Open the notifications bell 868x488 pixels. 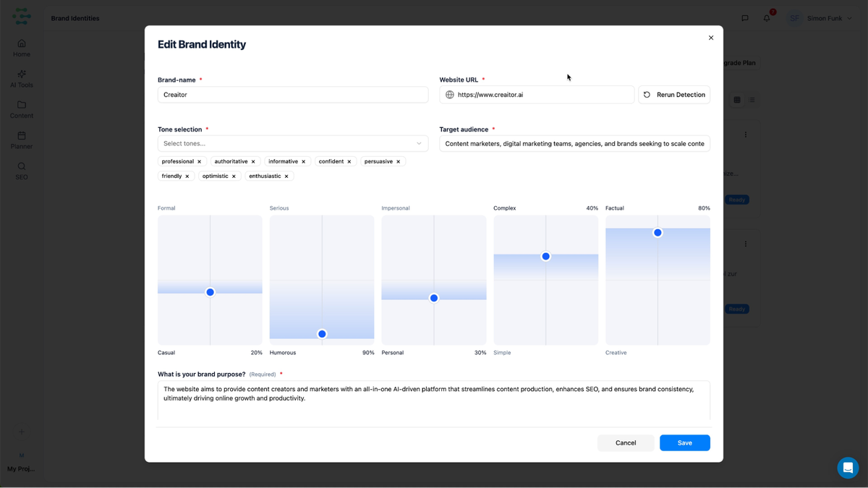pyautogui.click(x=767, y=18)
